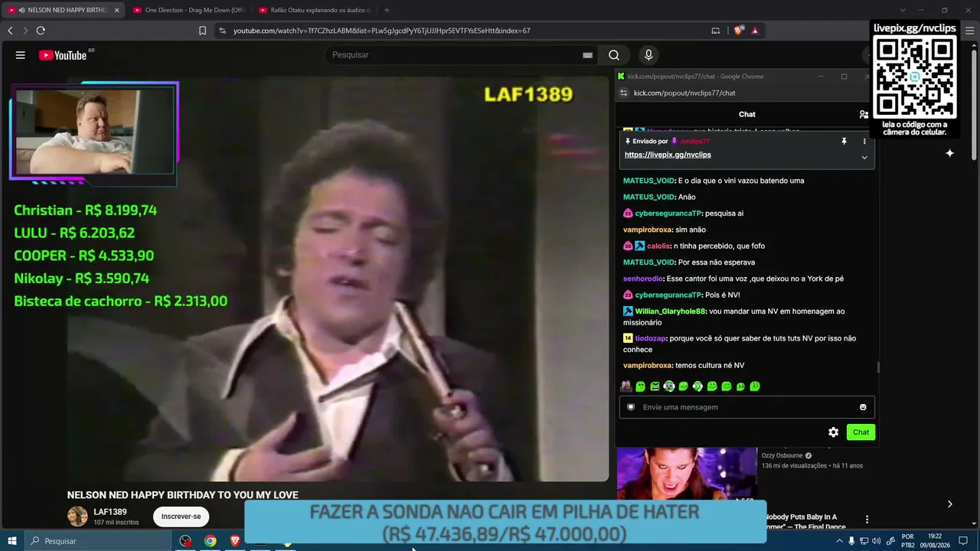Open the taskbar clock showing 19:22
980x551 pixels.
click(934, 541)
